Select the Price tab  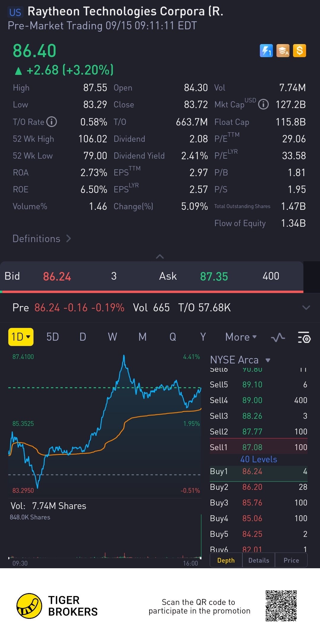click(x=291, y=560)
